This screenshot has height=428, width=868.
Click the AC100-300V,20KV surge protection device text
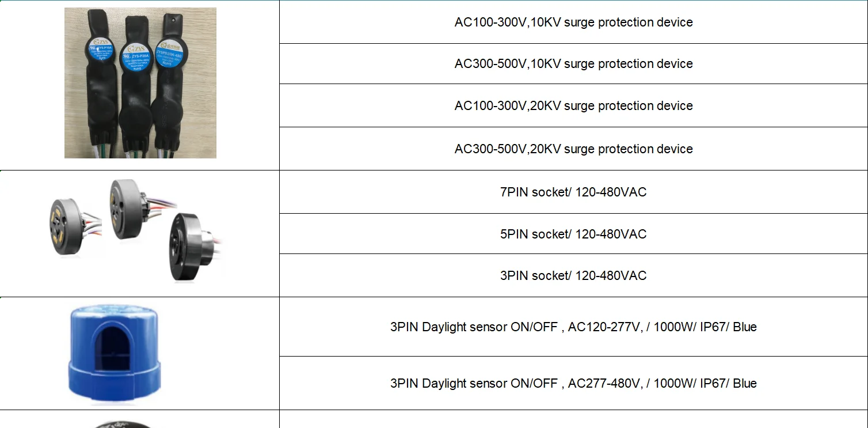573,106
